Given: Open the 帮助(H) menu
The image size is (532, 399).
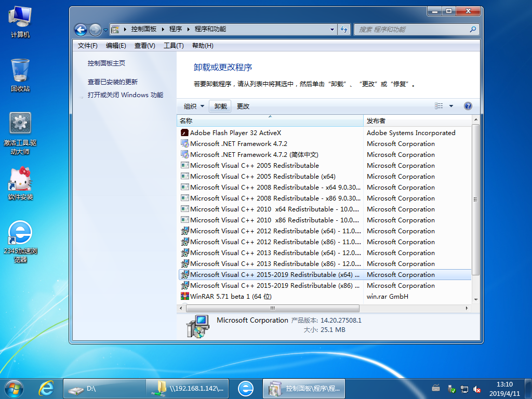Looking at the screenshot, I should click(x=203, y=46).
